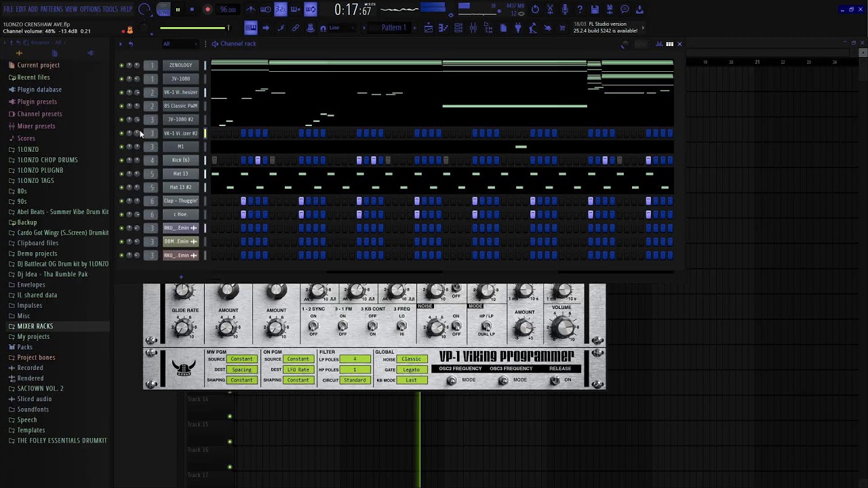Click the save project floppy icon
The width and height of the screenshot is (868, 488).
pyautogui.click(x=595, y=9)
